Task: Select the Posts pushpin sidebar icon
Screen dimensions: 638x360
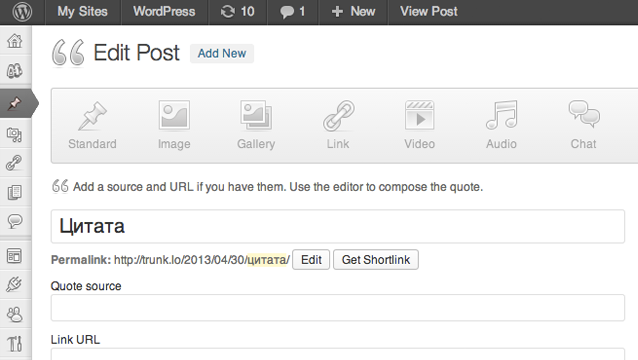Action: (x=15, y=103)
